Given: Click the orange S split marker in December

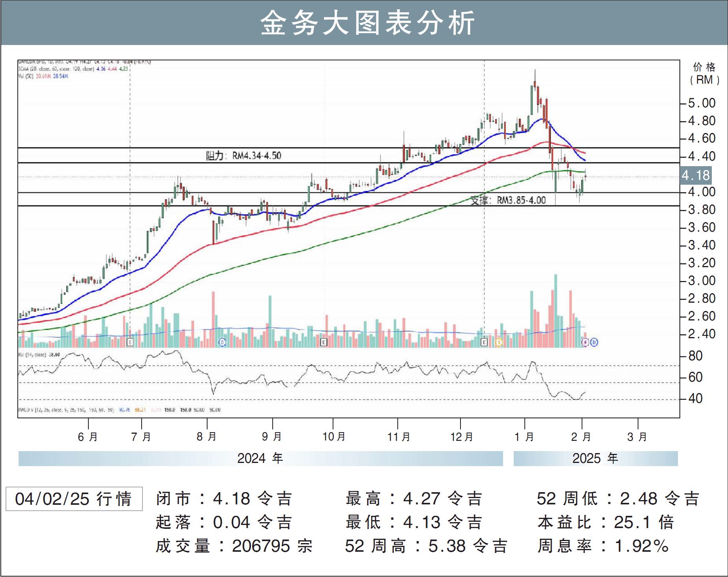Looking at the screenshot, I should pyautogui.click(x=499, y=343).
